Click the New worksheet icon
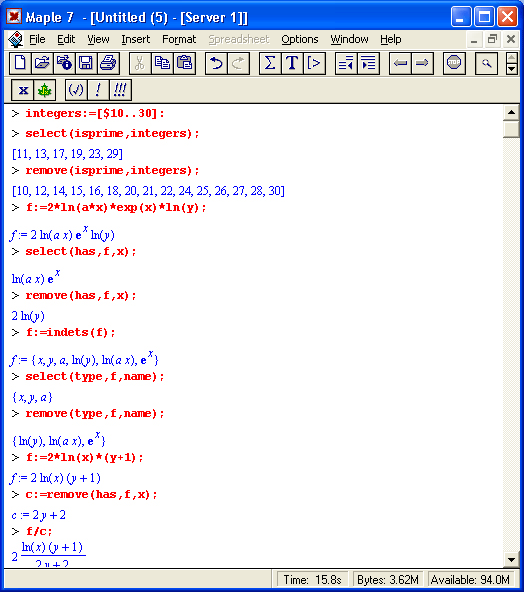524x592 pixels. [x=20, y=63]
